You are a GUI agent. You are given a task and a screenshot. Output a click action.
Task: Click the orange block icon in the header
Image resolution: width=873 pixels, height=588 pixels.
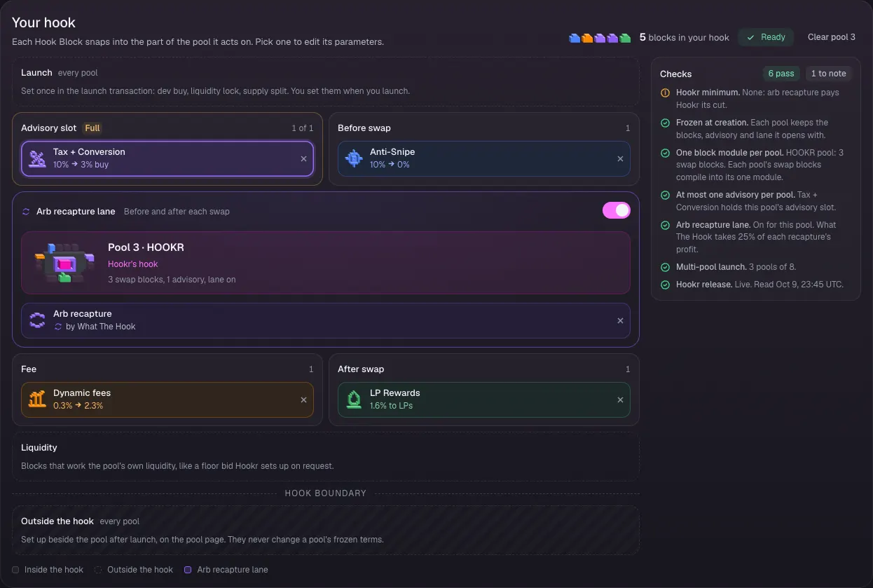tap(587, 38)
